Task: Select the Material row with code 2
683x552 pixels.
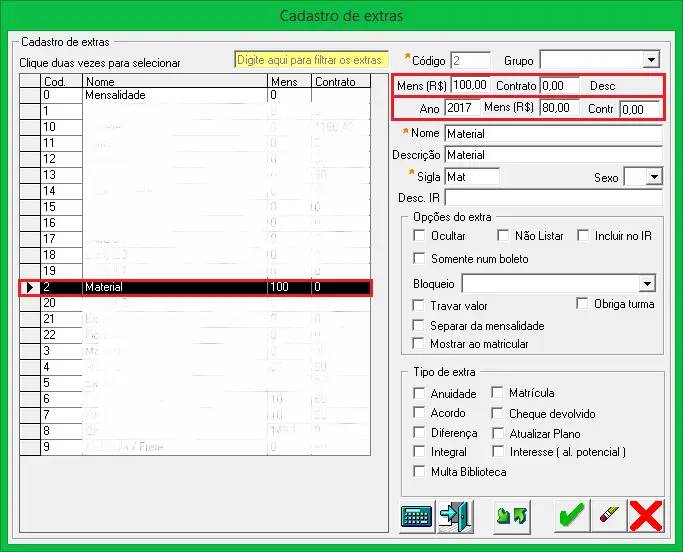Action: 174,288
